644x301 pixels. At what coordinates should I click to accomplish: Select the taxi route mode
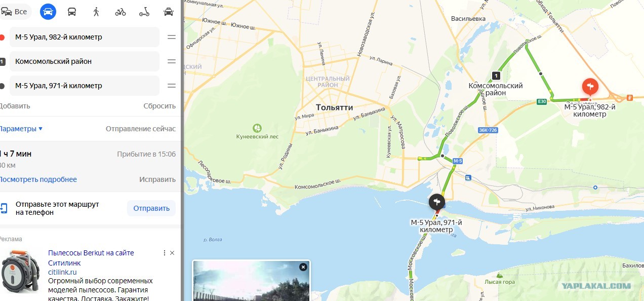(169, 12)
